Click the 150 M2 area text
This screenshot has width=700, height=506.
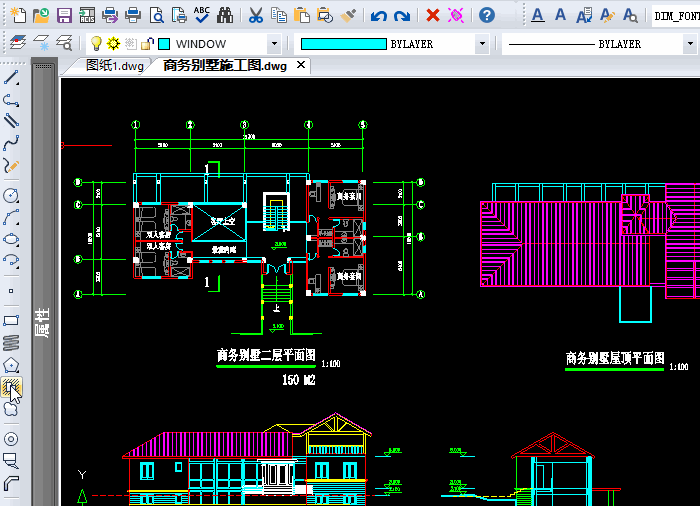click(x=299, y=380)
